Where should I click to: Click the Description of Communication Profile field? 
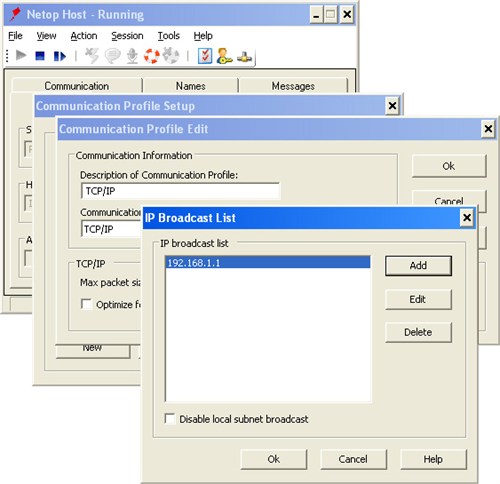click(x=180, y=191)
